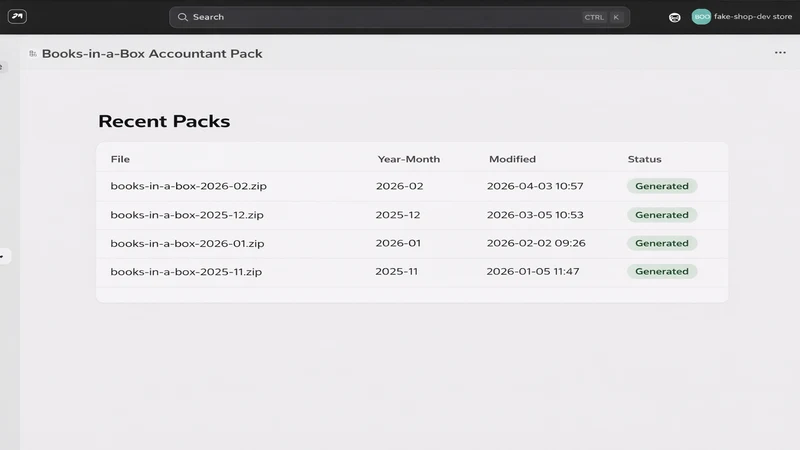The height and width of the screenshot is (450, 800).
Task: Open the three-dot more actions menu
Action: 780,53
